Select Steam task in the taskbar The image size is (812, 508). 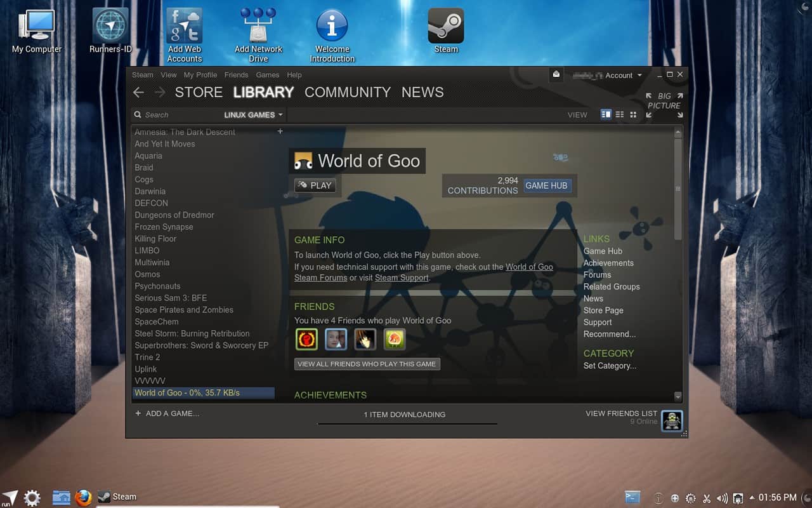pos(118,497)
